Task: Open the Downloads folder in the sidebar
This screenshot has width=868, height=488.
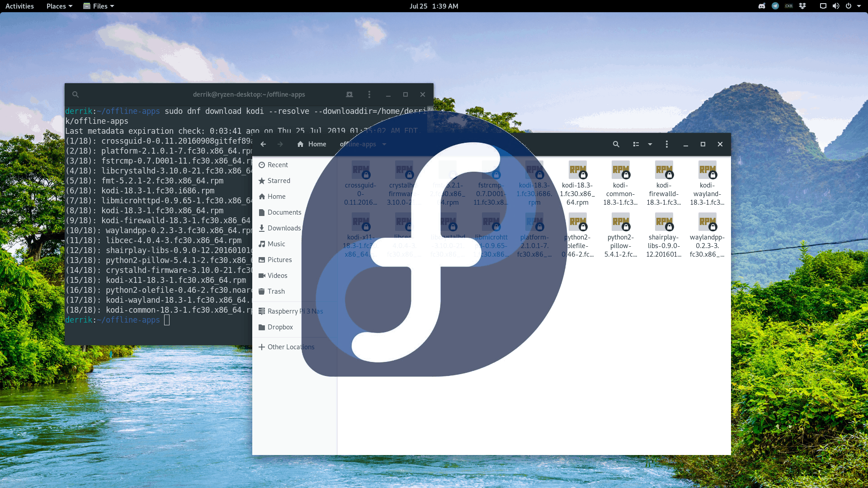Action: pos(284,228)
